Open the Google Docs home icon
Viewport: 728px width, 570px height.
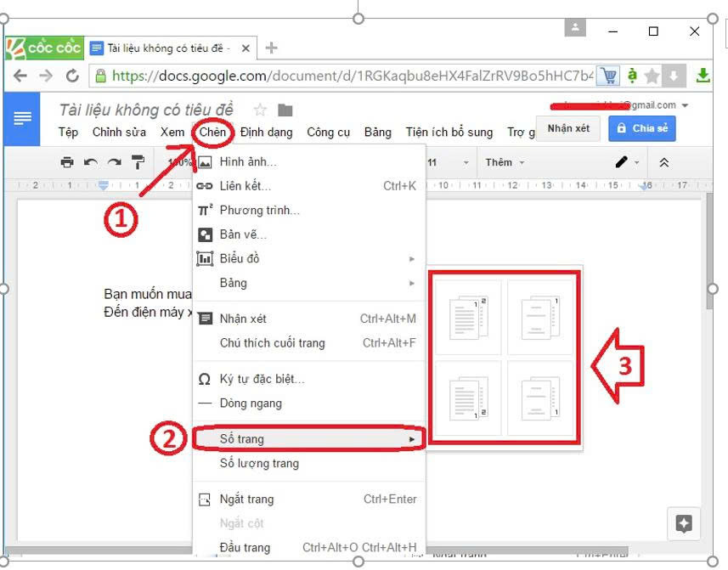click(23, 119)
